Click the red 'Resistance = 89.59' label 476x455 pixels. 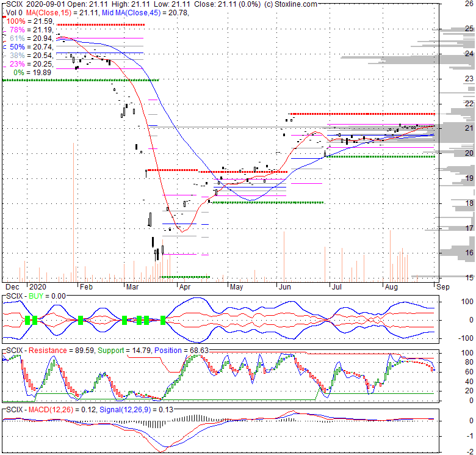tap(61, 351)
